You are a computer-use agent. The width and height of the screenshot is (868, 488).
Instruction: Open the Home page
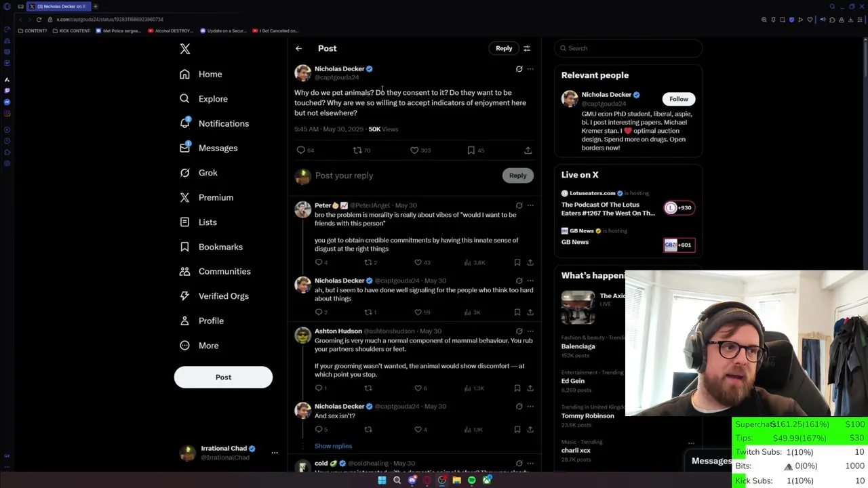point(201,74)
